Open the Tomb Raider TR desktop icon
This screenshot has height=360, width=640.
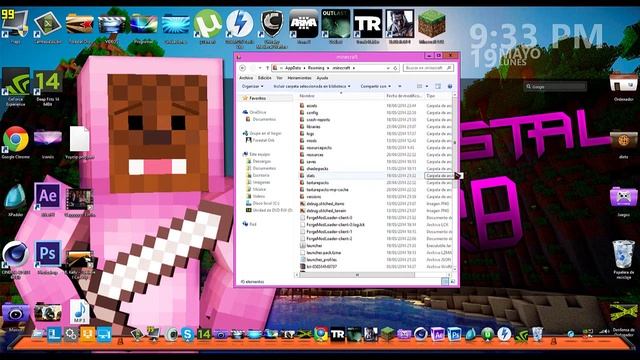[x=368, y=24]
